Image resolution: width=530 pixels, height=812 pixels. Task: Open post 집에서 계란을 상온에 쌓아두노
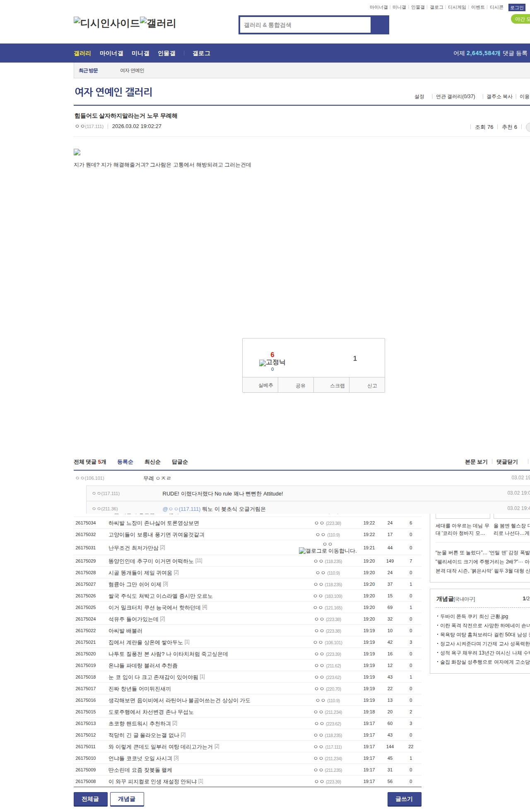(x=146, y=642)
